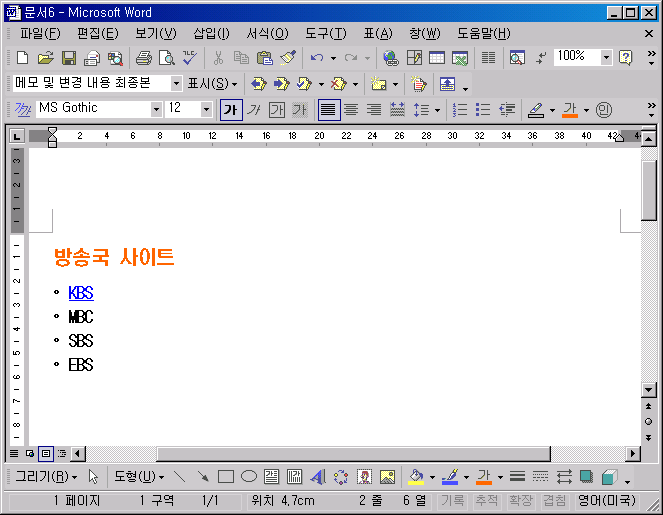The width and height of the screenshot is (663, 515).
Task: Insert clip art from the Drawing toolbar
Action: tap(364, 477)
